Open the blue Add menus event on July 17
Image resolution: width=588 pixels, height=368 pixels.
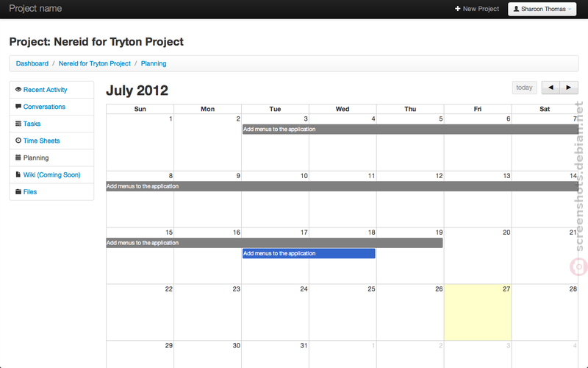pos(309,253)
